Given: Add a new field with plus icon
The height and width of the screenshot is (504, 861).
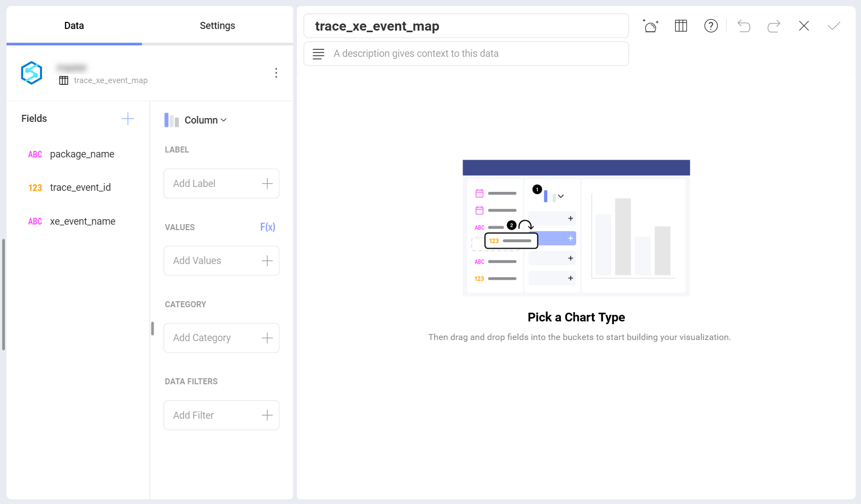Looking at the screenshot, I should 128,119.
